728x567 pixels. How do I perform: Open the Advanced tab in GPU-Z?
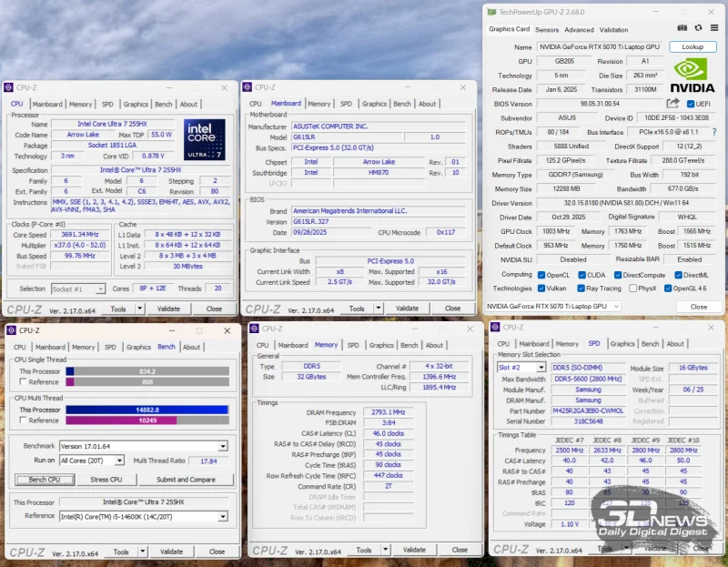579,29
